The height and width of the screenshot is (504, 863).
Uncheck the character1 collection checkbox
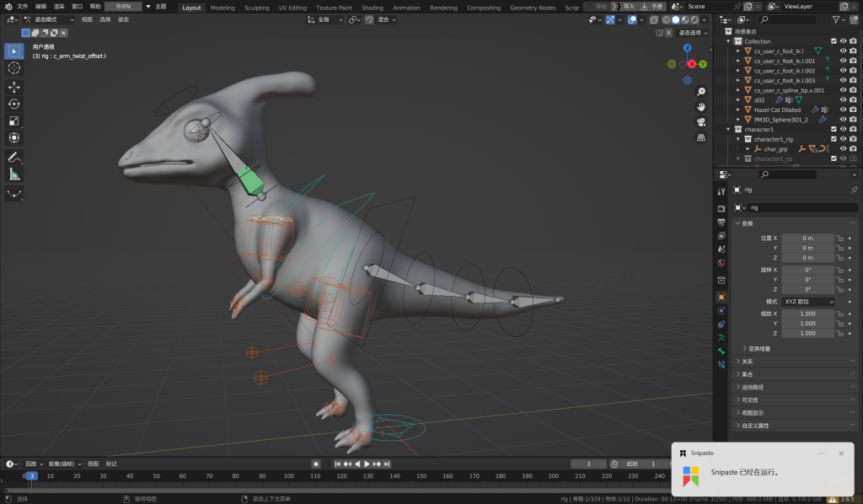(x=834, y=129)
